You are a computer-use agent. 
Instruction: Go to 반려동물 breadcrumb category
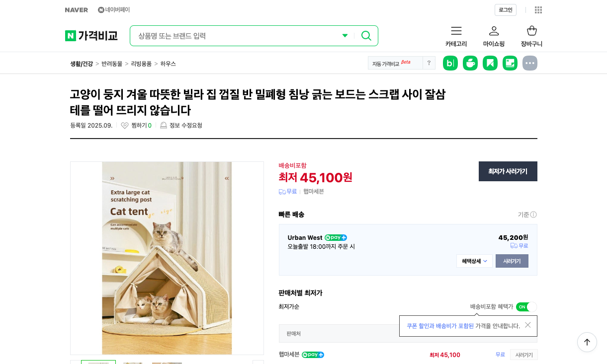(x=111, y=64)
